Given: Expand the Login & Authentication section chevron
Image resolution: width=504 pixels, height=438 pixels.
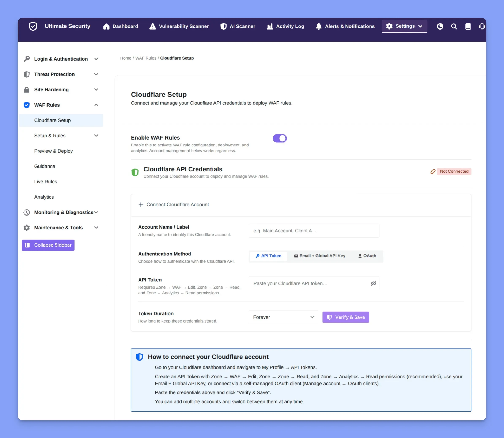Looking at the screenshot, I should tap(96, 59).
